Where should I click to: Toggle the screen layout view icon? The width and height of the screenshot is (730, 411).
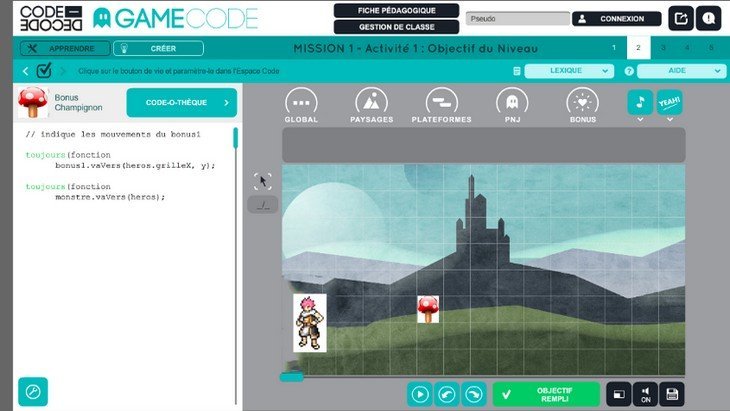(x=619, y=394)
